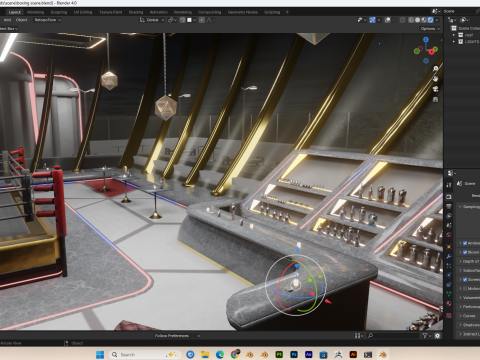Enable wireframe viewport shading
The image size is (480, 360).
(x=411, y=20)
